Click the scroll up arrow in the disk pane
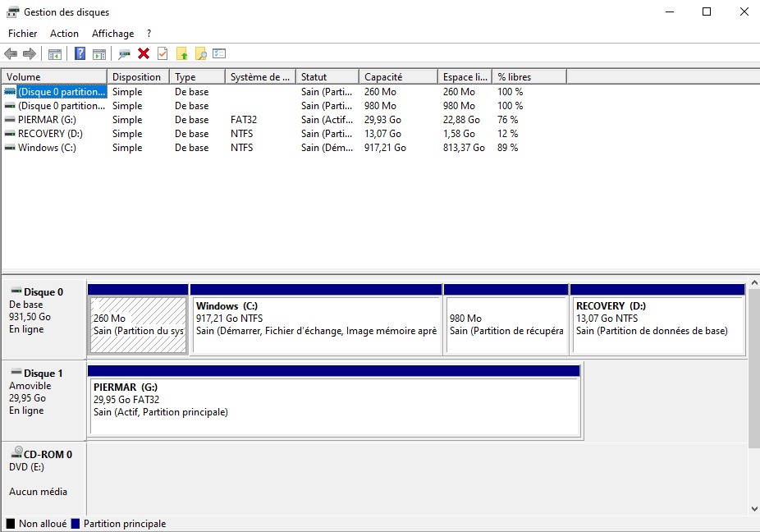The height and width of the screenshot is (532, 760). coord(754,282)
